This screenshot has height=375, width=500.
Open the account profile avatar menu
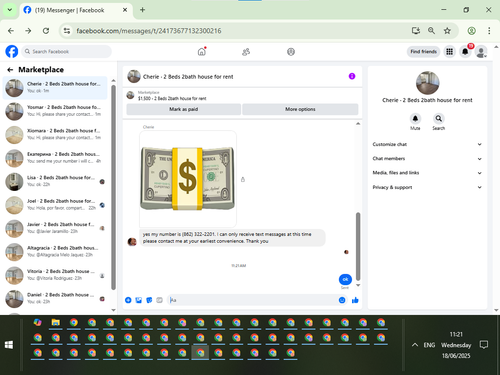point(481,52)
